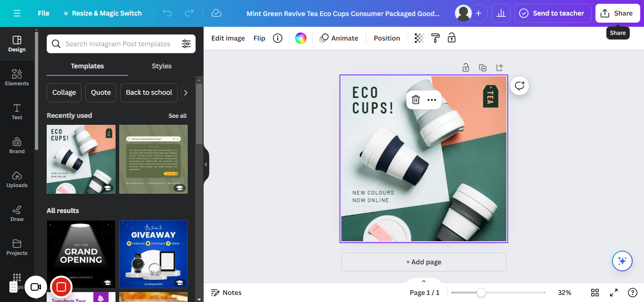Open the transparency checkerboard icon
The image size is (644, 302).
click(x=420, y=38)
